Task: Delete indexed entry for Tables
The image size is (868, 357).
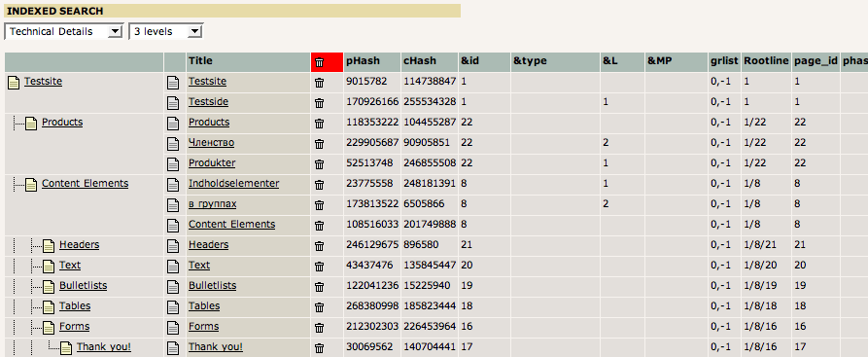Action: tap(320, 307)
